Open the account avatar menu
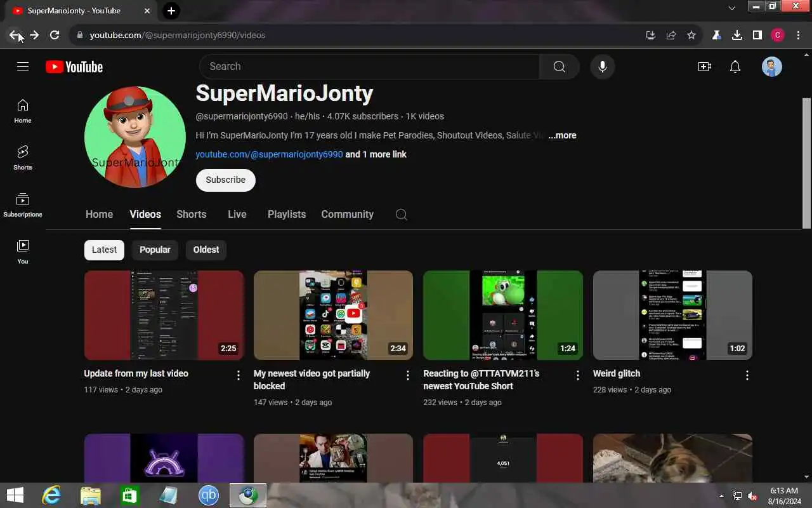812x508 pixels. pos(771,67)
